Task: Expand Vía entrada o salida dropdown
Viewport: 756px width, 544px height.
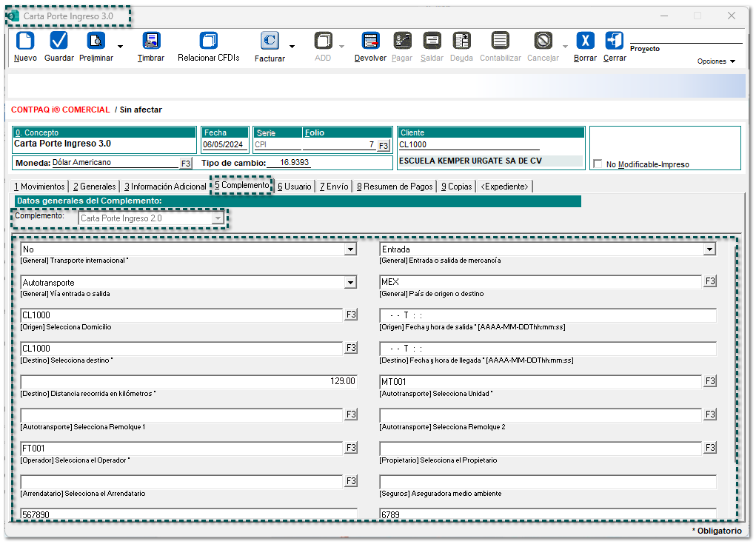Action: (350, 283)
